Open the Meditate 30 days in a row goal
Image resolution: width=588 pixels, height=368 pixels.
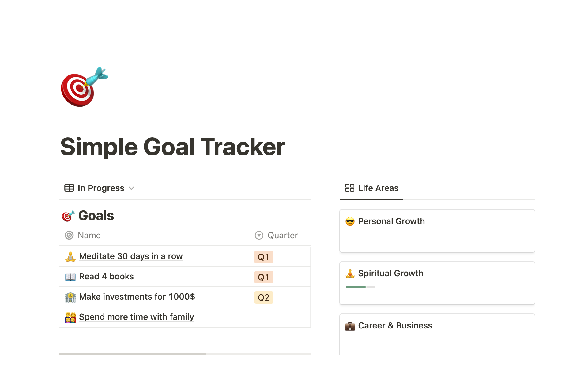131,256
